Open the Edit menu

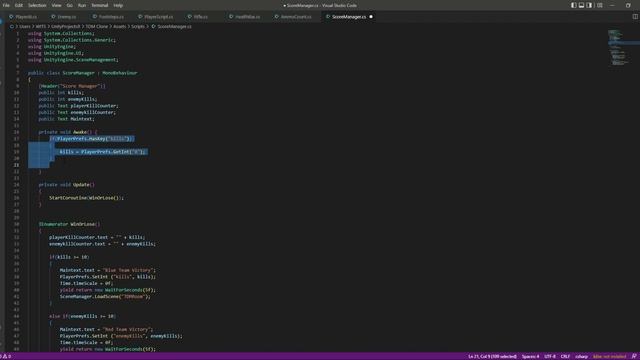[19, 5]
